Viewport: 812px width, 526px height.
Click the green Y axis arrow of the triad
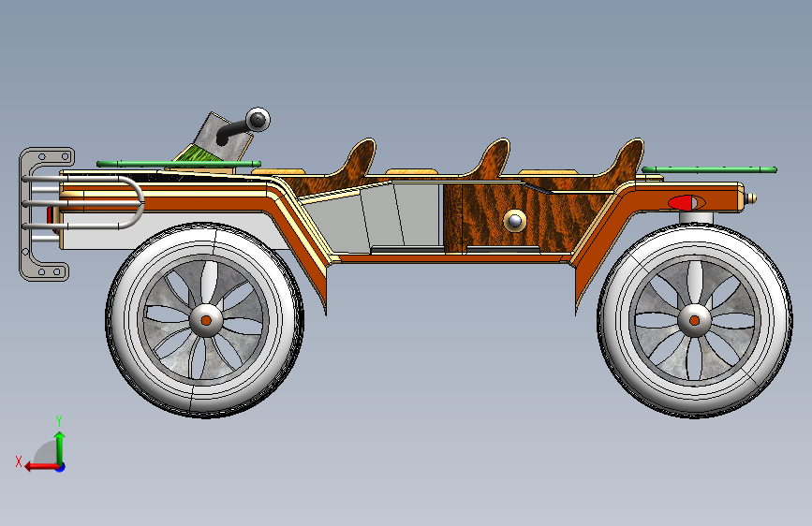tap(60, 447)
